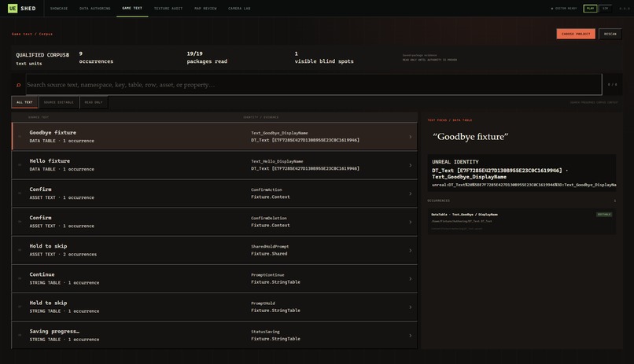Select the Source Editable filter

pyautogui.click(x=59, y=102)
